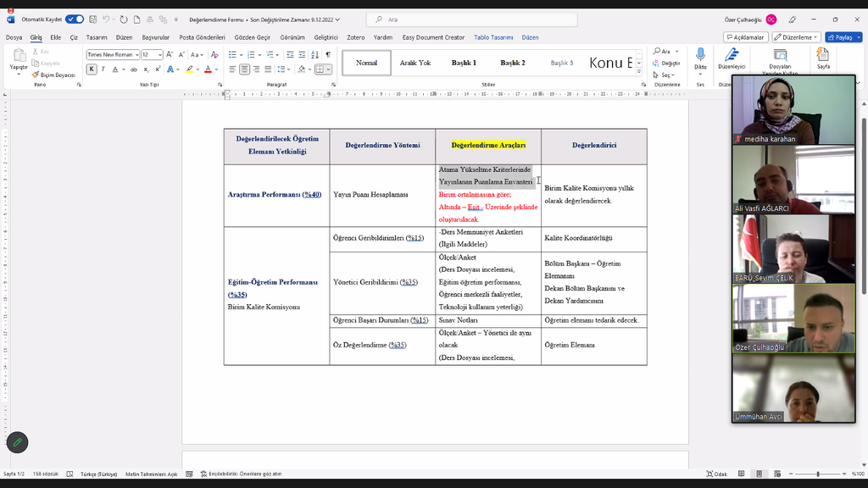
Task: Apply center text alignment
Action: pyautogui.click(x=244, y=69)
